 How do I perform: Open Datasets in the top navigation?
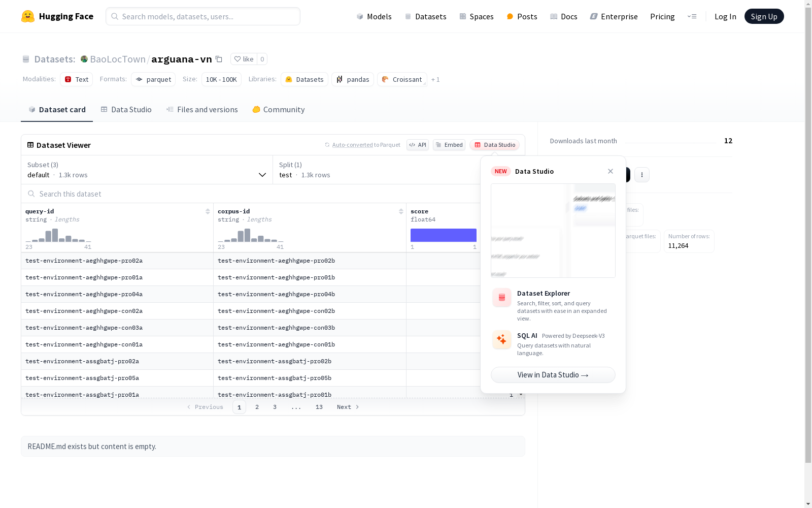425,16
